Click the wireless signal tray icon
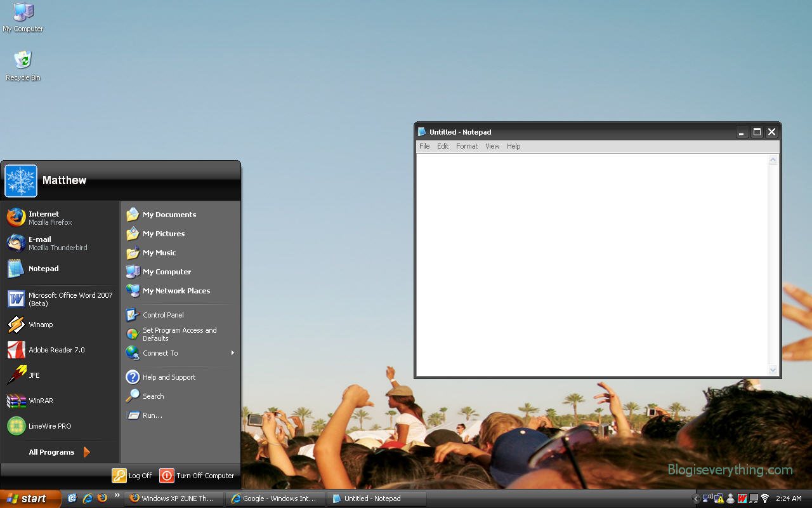812x508 pixels. point(764,498)
